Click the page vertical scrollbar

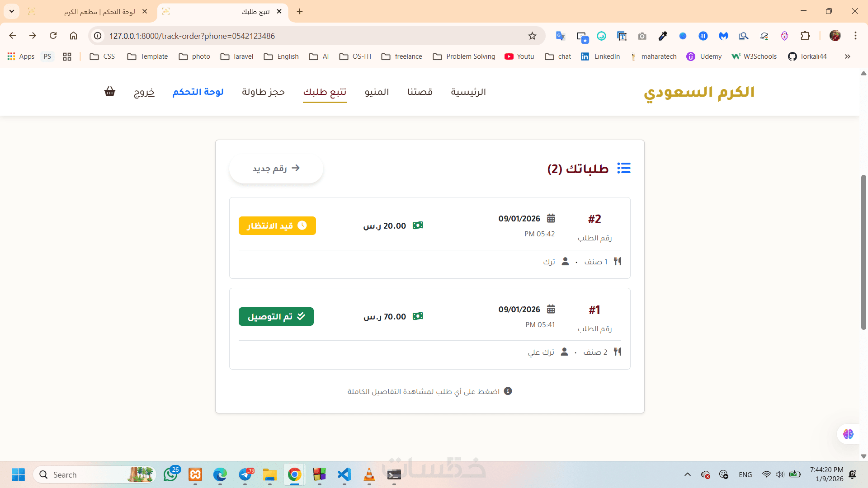click(x=863, y=252)
